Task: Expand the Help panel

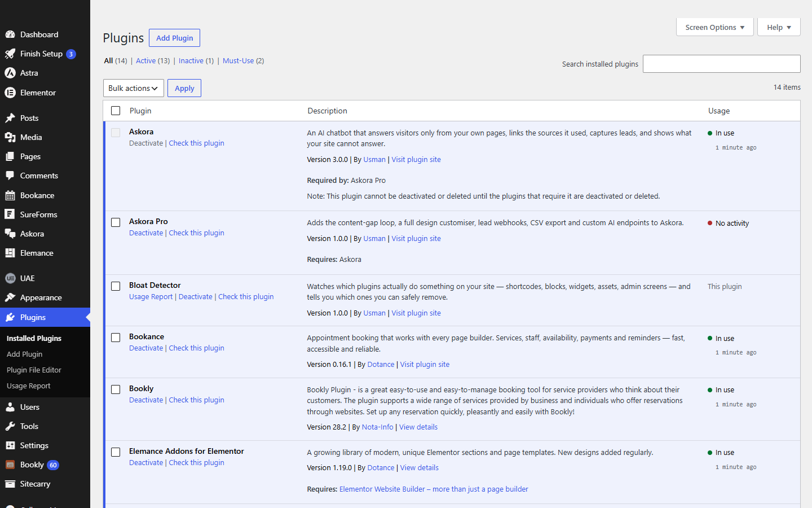Action: click(x=779, y=27)
